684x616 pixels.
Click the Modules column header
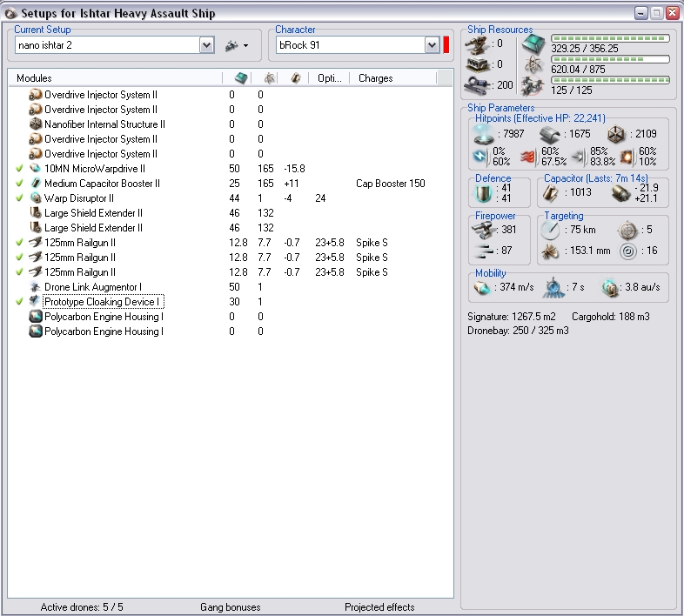116,78
